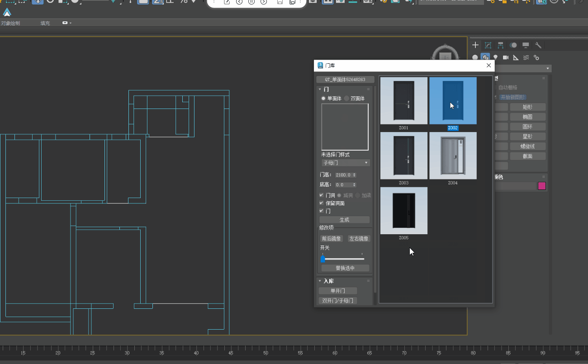The image size is (588, 364).
Task: Select the Helpers category icon
Action: tap(516, 57)
